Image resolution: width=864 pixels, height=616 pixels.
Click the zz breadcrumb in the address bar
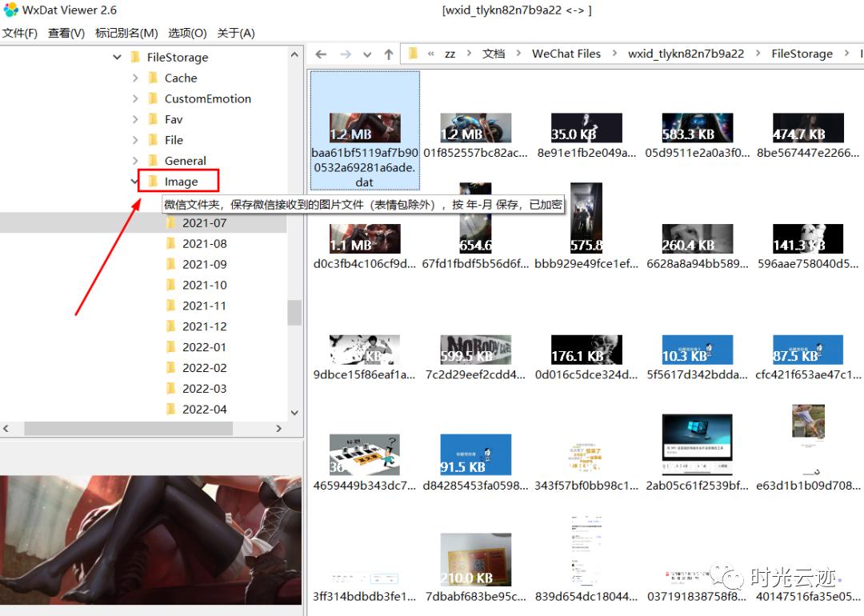(450, 54)
